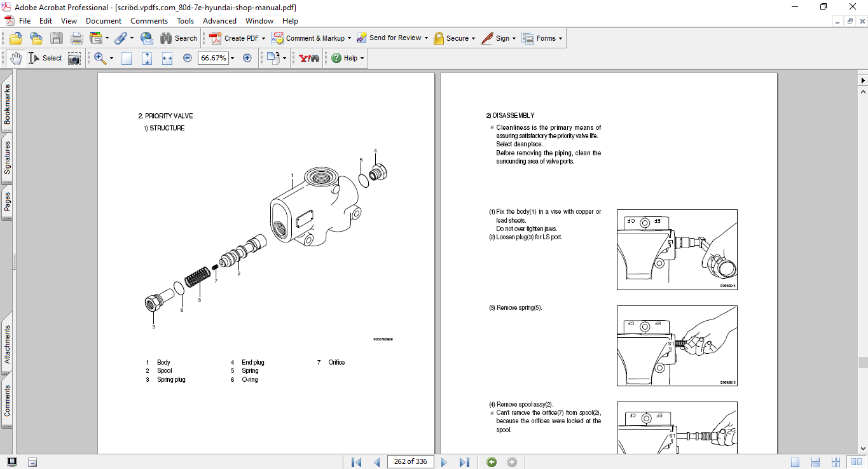Enable Continuous page layout in status bar
Viewport: 868px width, 469px height.
click(815, 462)
